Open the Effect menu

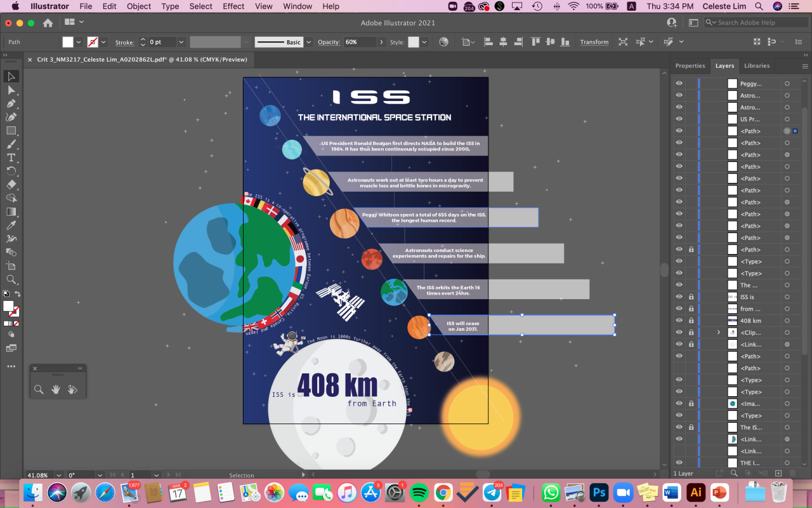pyautogui.click(x=233, y=6)
